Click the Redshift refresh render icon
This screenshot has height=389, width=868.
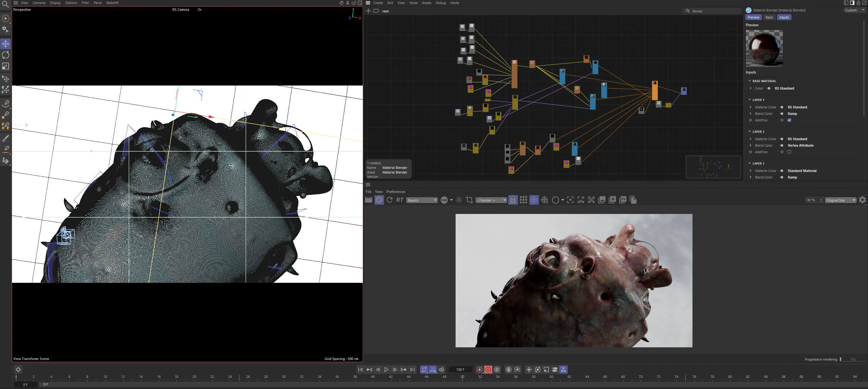[390, 200]
